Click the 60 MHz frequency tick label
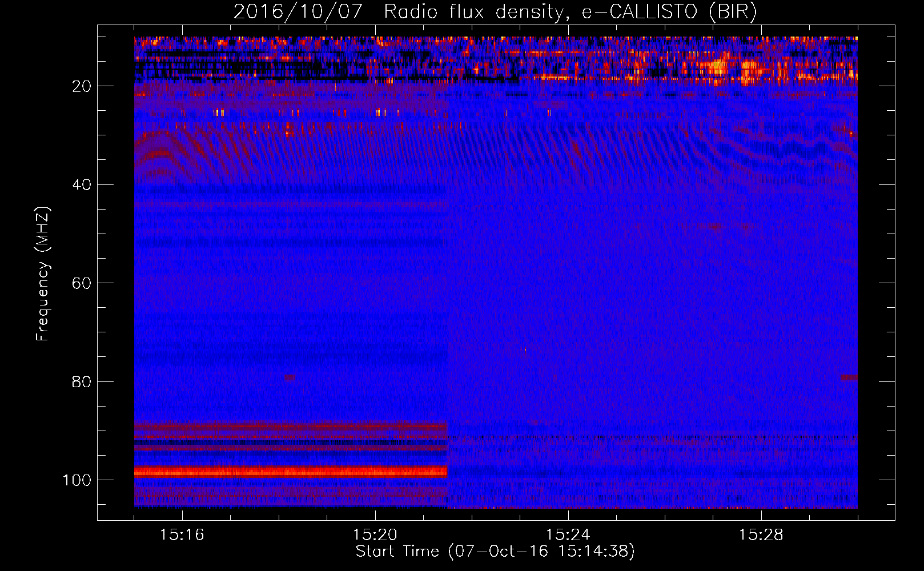 click(82, 283)
